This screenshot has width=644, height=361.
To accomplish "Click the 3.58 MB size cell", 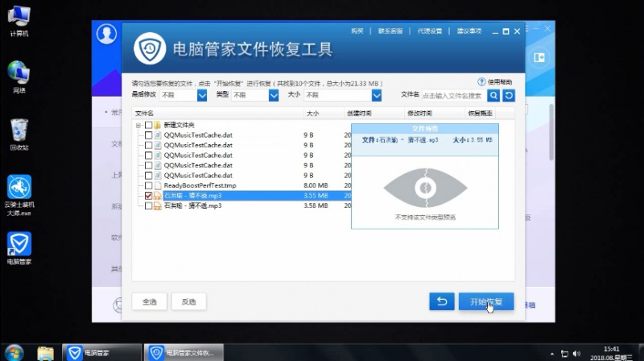I will tap(316, 205).
